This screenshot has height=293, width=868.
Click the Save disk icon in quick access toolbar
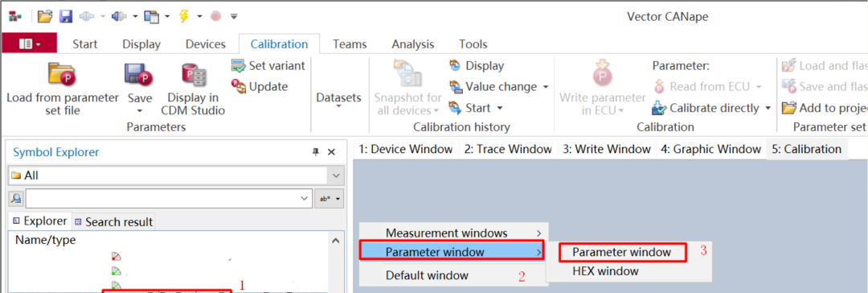(66, 16)
